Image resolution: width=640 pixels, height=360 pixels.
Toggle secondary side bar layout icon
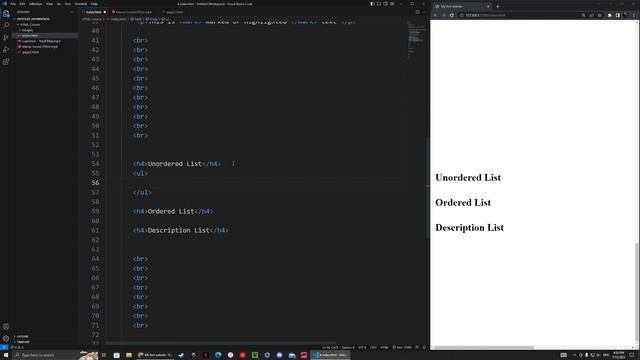tap(385, 4)
